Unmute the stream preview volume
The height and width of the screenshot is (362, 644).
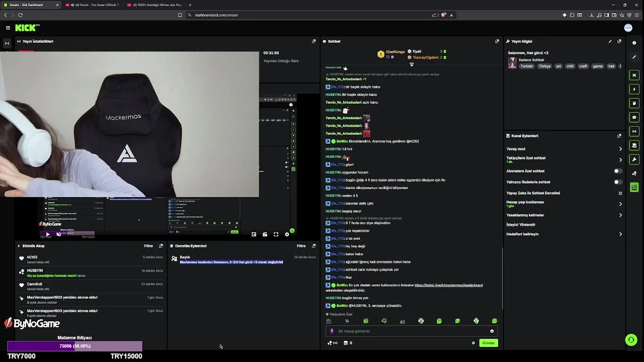pos(59,234)
